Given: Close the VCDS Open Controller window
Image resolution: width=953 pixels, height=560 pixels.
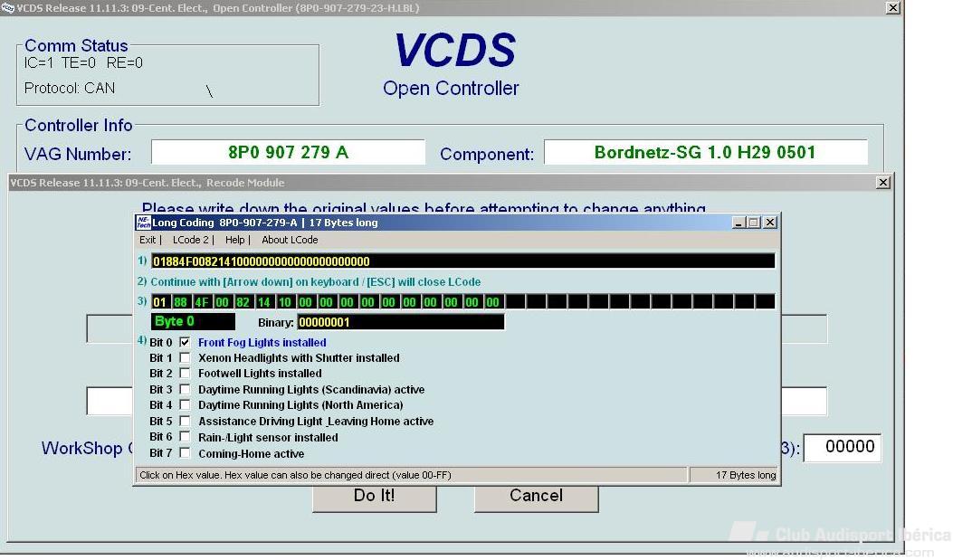Looking at the screenshot, I should pos(893,8).
